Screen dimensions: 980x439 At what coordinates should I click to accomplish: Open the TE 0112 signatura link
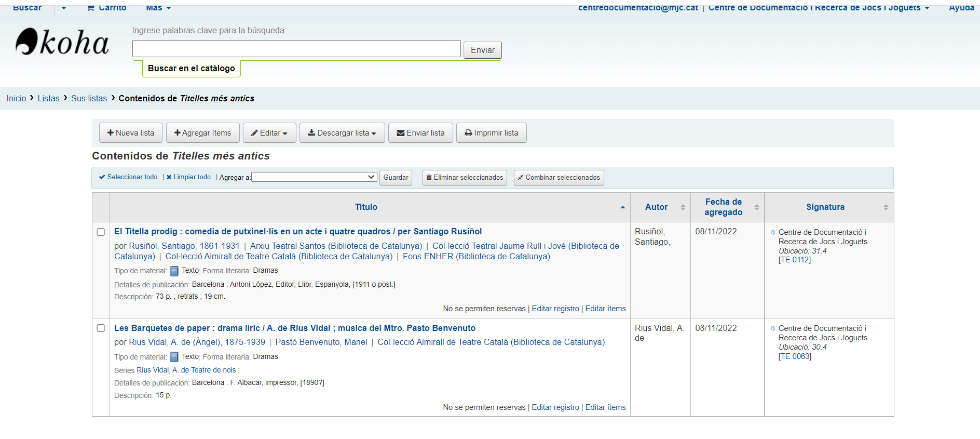click(795, 260)
